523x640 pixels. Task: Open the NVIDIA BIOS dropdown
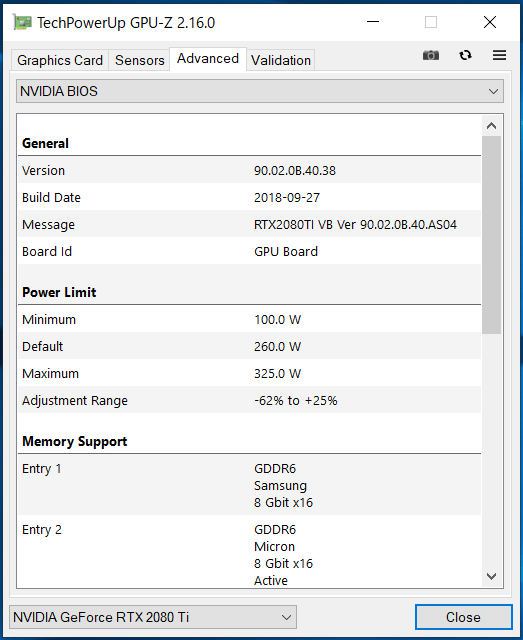[x=260, y=91]
